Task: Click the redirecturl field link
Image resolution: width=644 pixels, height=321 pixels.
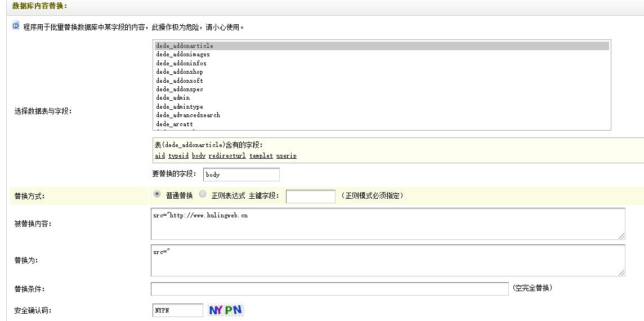Action: (227, 156)
